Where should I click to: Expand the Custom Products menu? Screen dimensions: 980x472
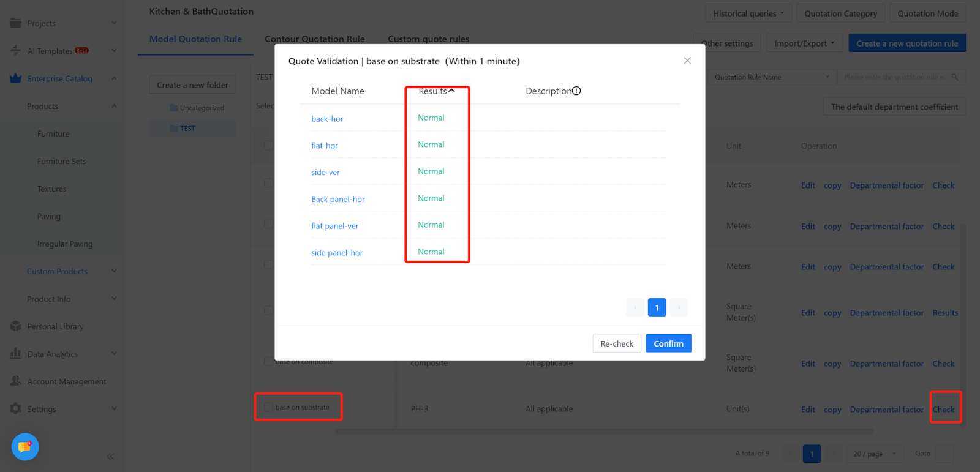[114, 271]
